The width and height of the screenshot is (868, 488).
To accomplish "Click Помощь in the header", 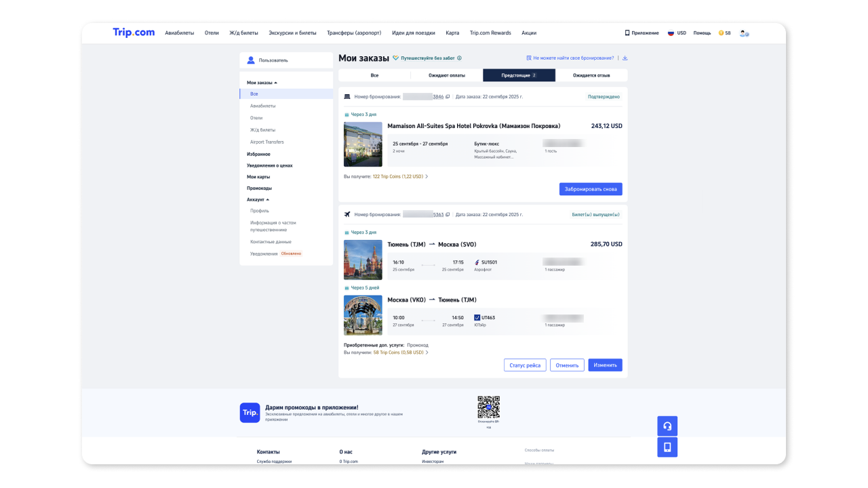I will [x=702, y=33].
